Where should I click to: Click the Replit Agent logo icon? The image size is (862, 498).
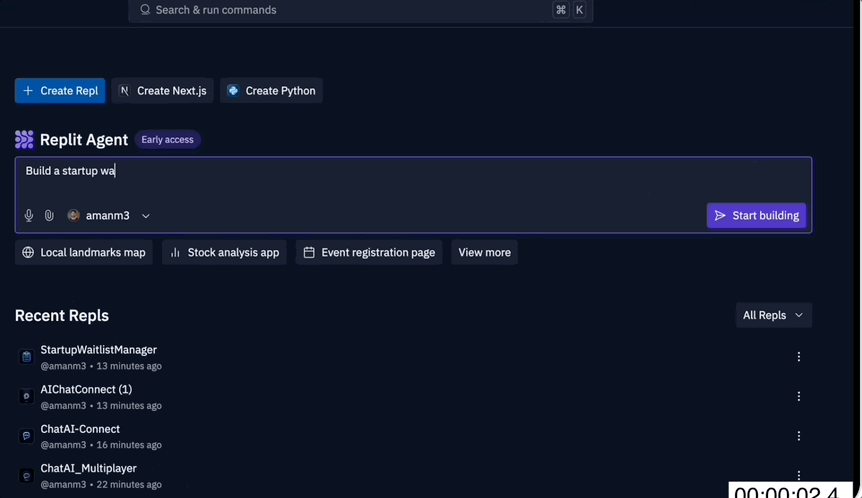(x=24, y=140)
